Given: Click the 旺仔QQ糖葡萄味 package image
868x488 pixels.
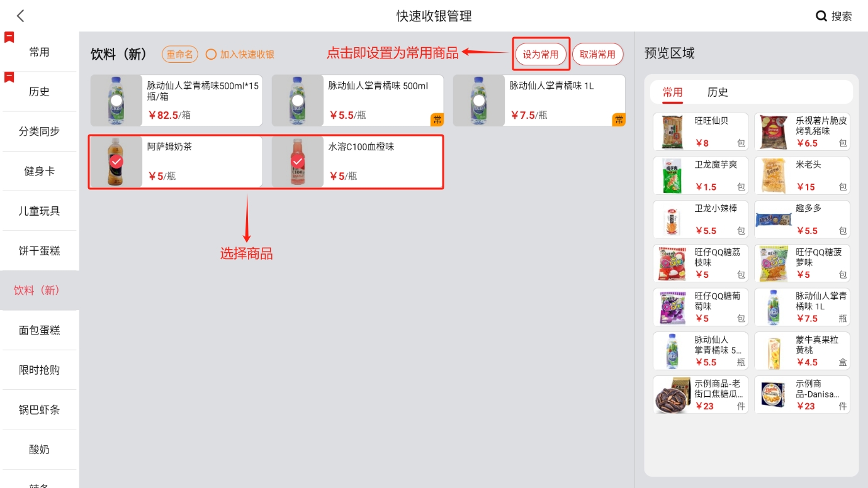Looking at the screenshot, I should (x=672, y=307).
